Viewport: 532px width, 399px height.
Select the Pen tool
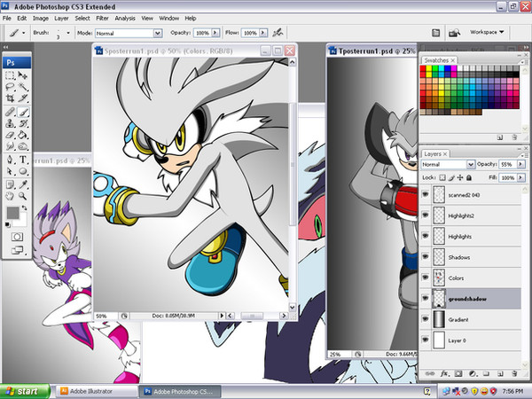(x=10, y=160)
